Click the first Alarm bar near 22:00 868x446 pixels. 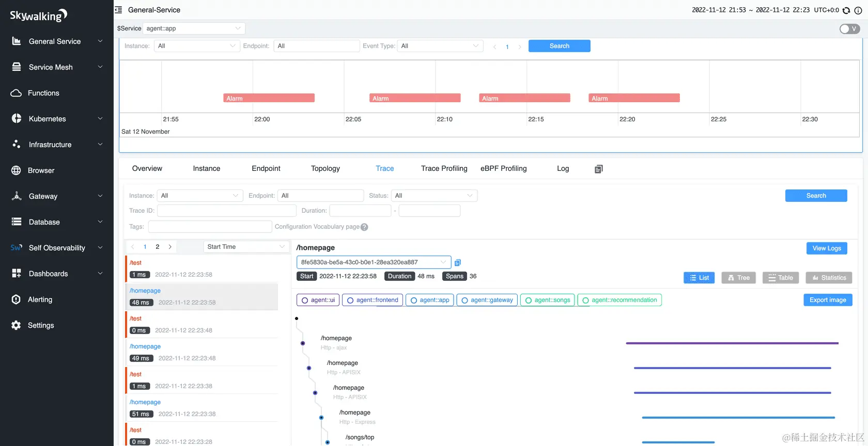269,98
